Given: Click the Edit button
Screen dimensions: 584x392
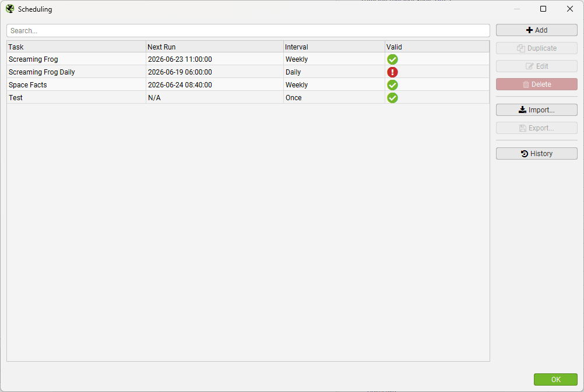Looking at the screenshot, I should 536,66.
